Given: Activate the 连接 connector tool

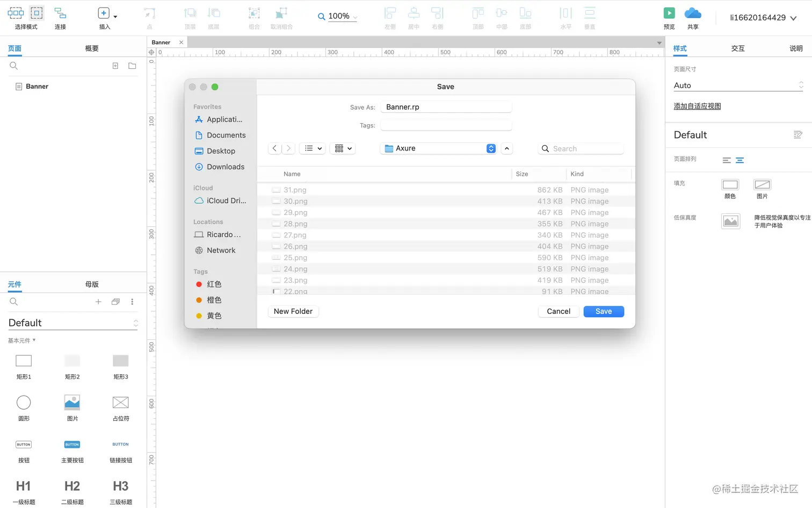Looking at the screenshot, I should point(60,13).
